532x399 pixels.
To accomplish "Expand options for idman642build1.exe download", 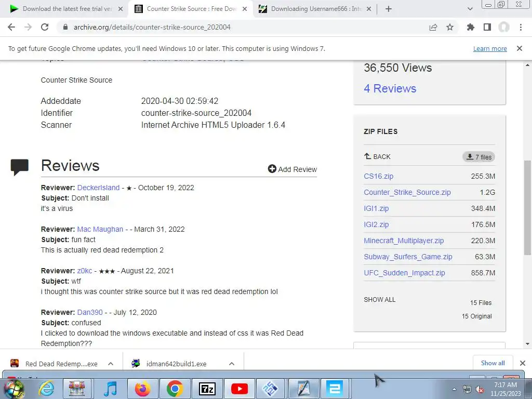I will point(231,364).
